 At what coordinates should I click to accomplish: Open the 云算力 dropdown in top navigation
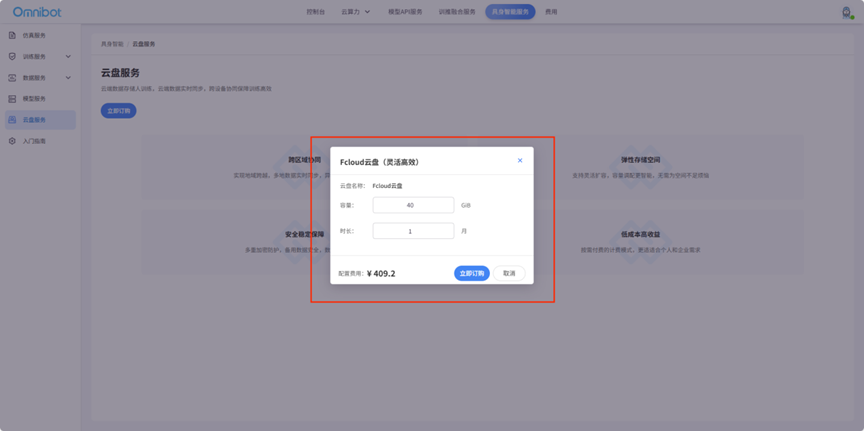click(355, 12)
